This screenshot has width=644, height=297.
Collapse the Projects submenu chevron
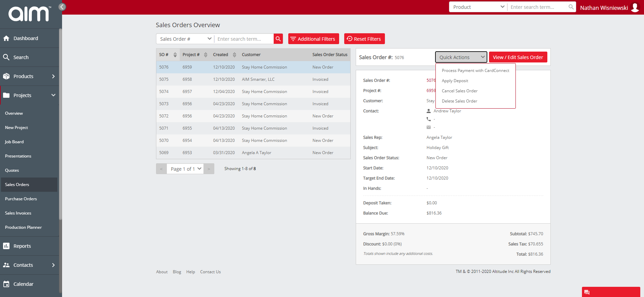(x=53, y=95)
